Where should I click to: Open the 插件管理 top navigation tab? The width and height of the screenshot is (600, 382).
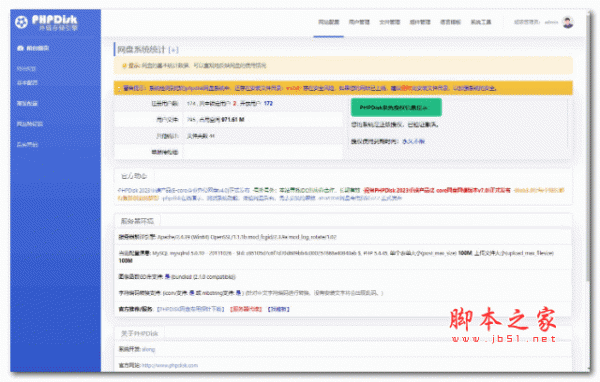tap(420, 22)
